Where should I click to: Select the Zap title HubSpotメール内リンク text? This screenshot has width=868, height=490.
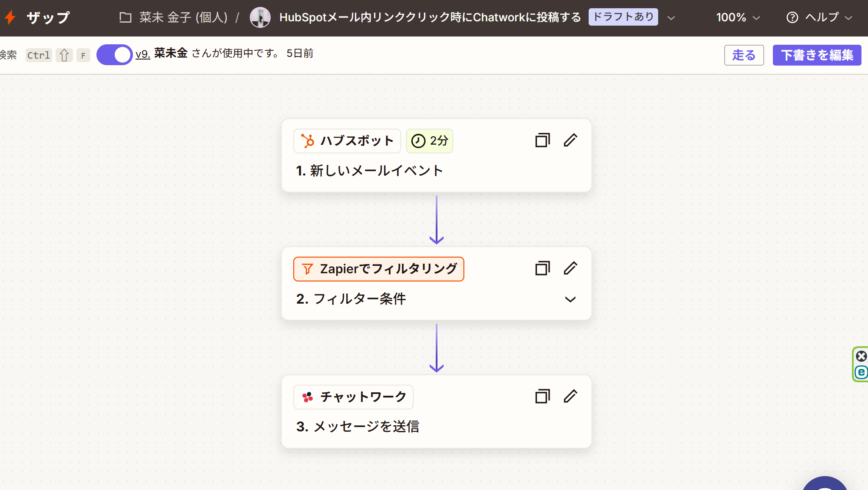[x=430, y=17]
